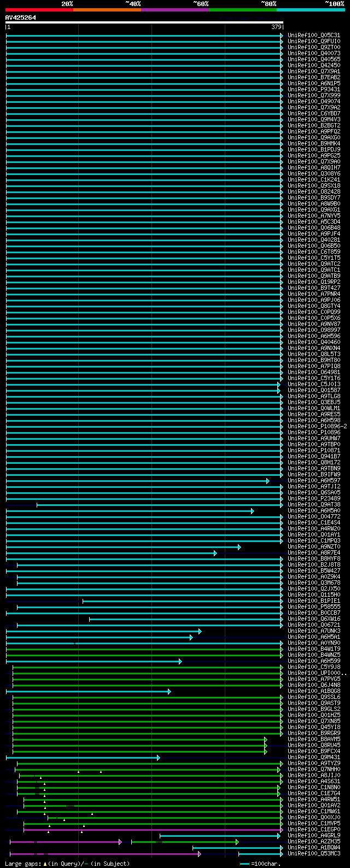Select label UniRef100_A5C3D4
This screenshot has height=868, width=350.
point(314,222)
